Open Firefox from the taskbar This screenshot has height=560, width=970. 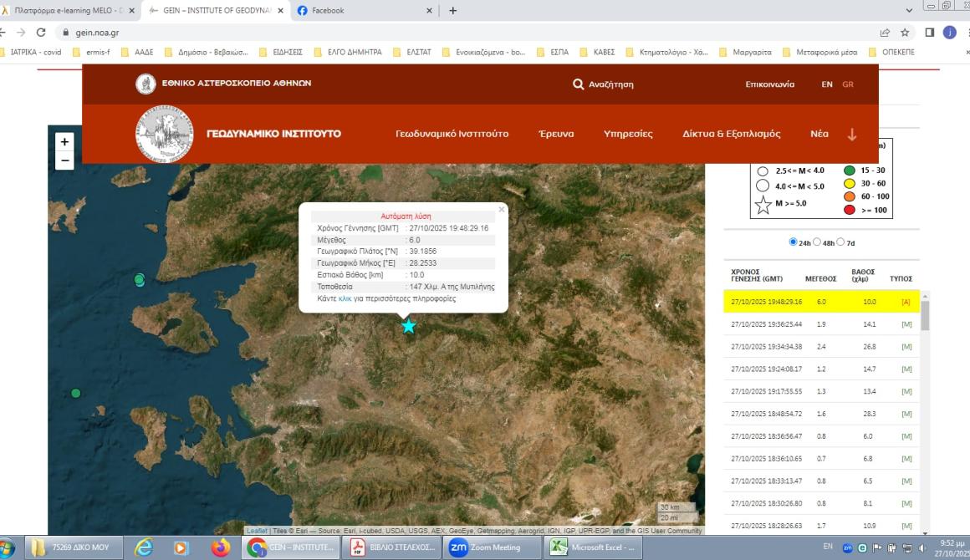pyautogui.click(x=221, y=547)
